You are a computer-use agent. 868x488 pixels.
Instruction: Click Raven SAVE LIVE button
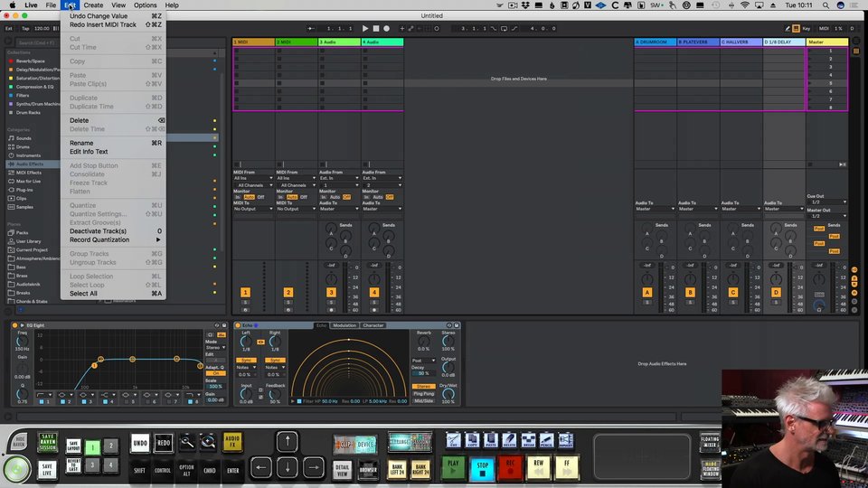point(47,469)
